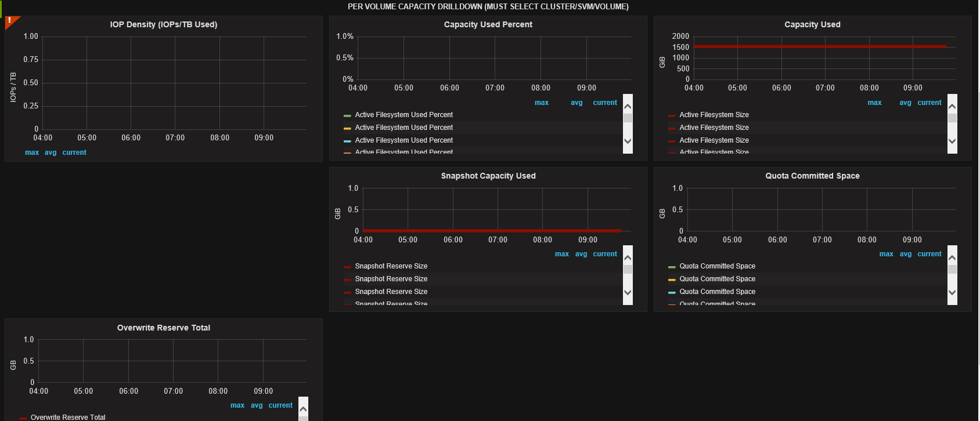Open the Capacity Used Percent panel title menu
The height and width of the screenshot is (421, 980).
tap(488, 24)
